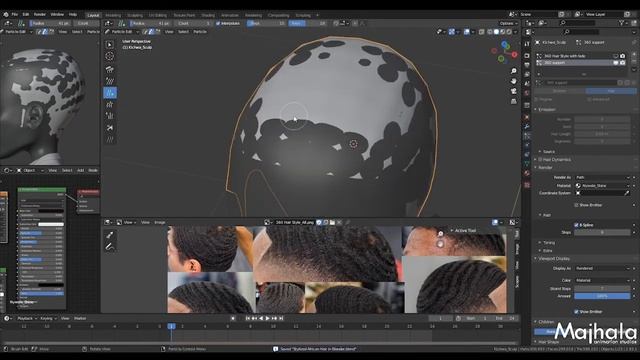Open the Particle menu in viewport header
The image size is (640, 360).
pyautogui.click(x=200, y=31)
